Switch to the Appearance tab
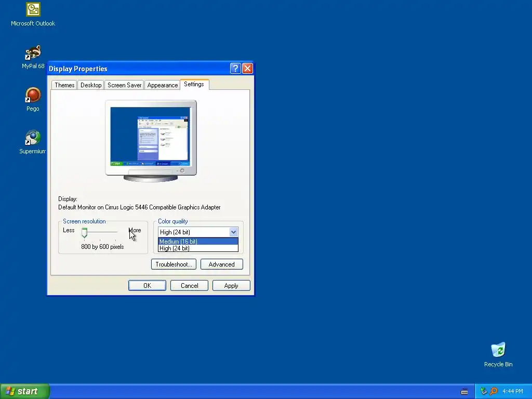 (163, 85)
